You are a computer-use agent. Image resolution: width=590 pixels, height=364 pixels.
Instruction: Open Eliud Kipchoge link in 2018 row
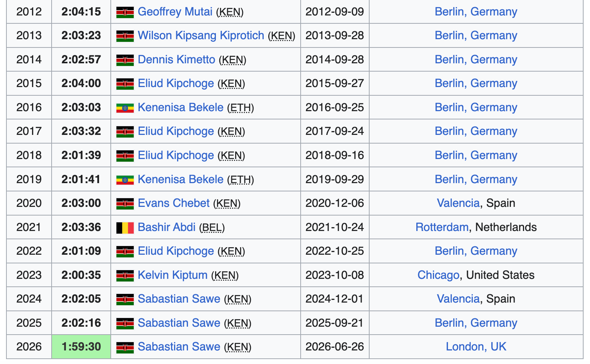pyautogui.click(x=176, y=155)
